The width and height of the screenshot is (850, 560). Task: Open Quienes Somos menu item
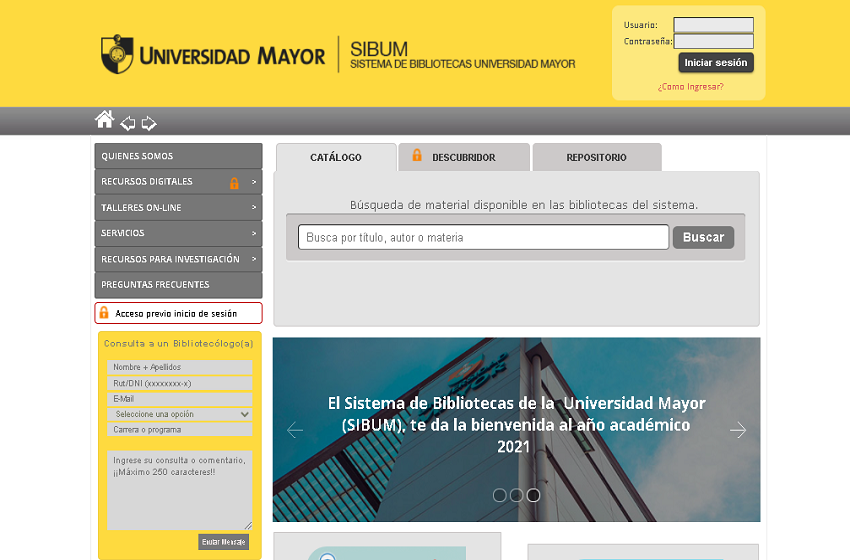(178, 156)
